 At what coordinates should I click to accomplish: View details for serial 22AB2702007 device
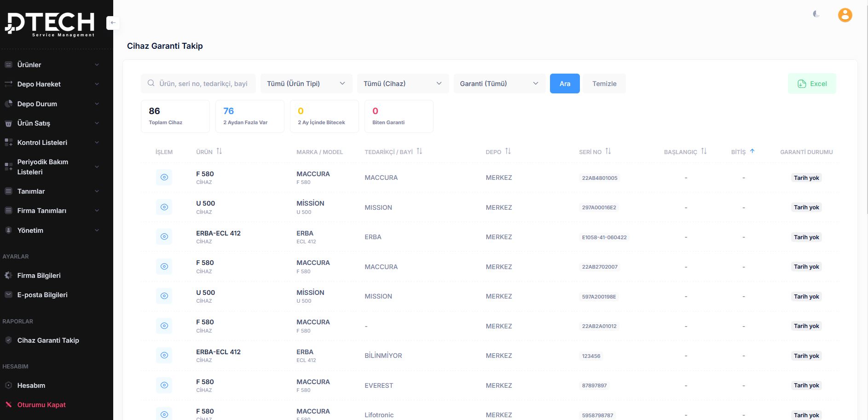[164, 266]
